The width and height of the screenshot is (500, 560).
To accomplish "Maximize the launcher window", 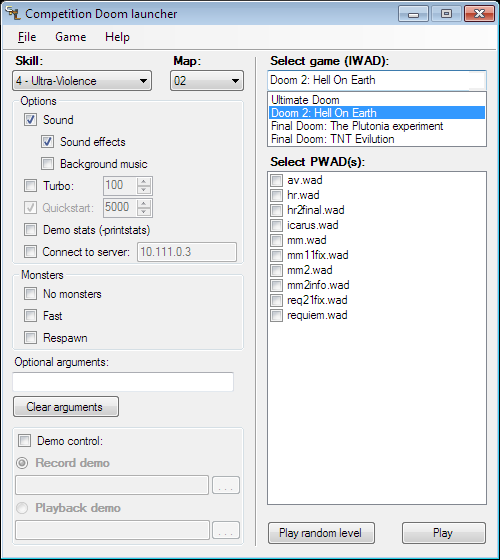I will [446, 14].
